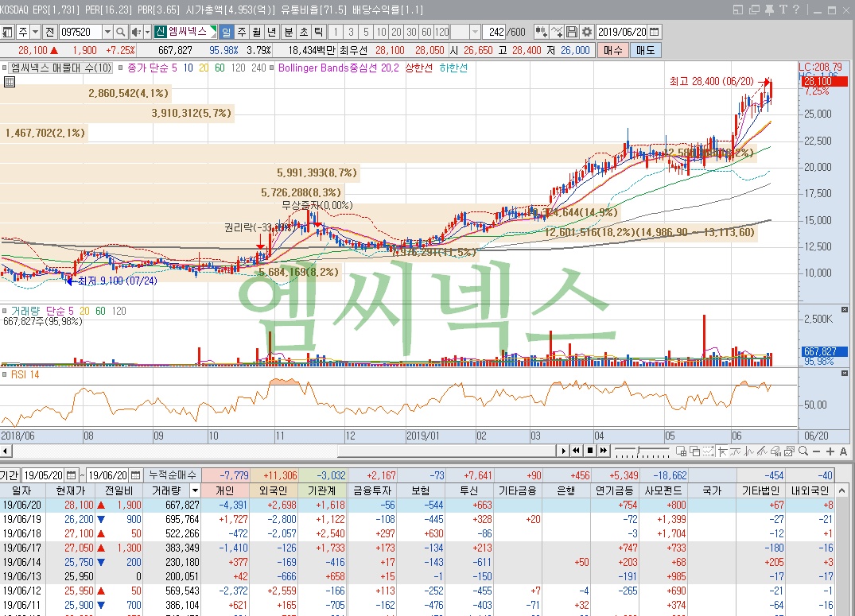Click the duplicate window icon in title bar

[x=754, y=10]
